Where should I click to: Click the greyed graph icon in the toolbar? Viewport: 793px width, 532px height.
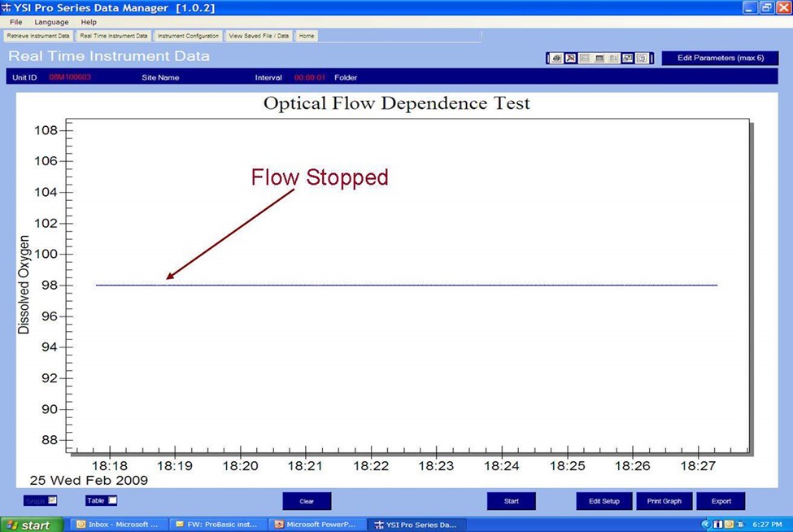point(585,59)
